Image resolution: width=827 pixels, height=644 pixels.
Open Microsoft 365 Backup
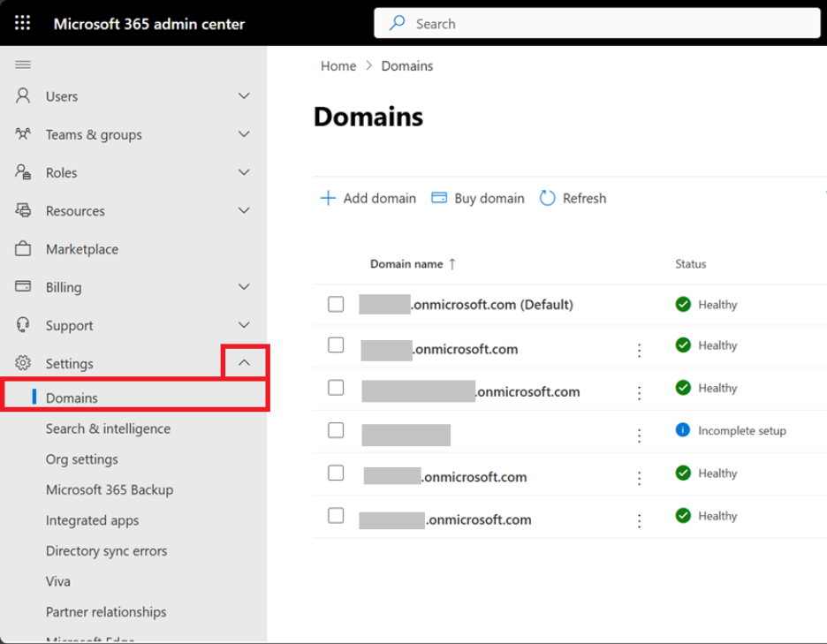pyautogui.click(x=110, y=490)
